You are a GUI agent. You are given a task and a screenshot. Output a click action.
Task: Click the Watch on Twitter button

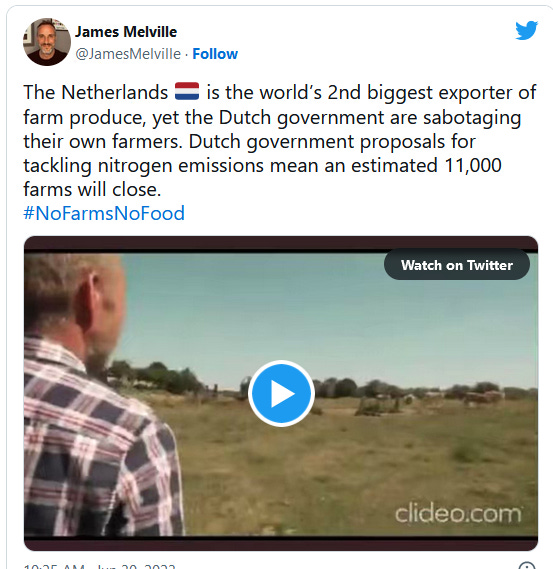456,265
